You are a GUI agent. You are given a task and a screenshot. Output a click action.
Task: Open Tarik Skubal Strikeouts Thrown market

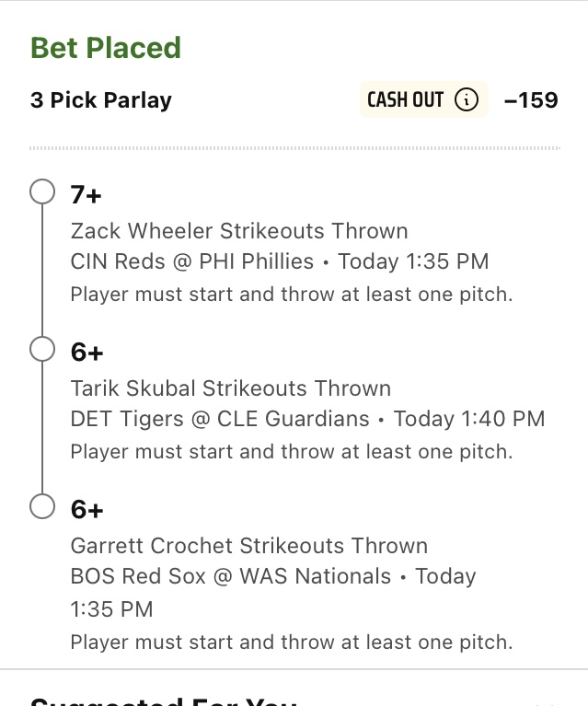coord(231,388)
